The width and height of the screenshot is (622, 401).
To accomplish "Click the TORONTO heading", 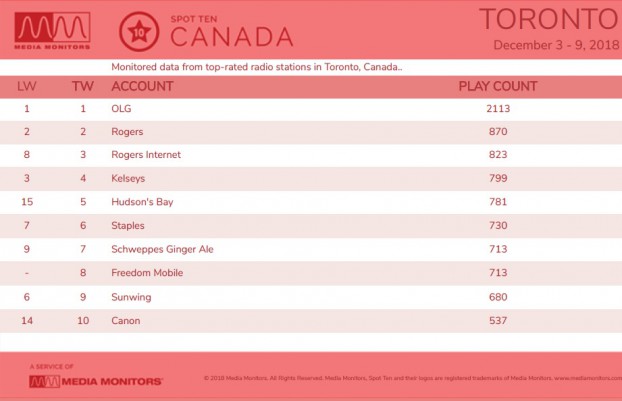I will (550, 19).
